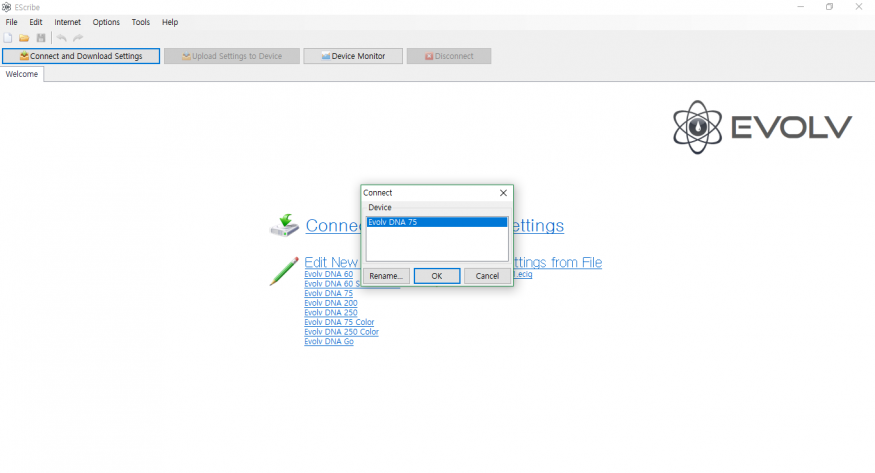The width and height of the screenshot is (875, 473).
Task: Click Rename... in Connect dialog
Action: point(386,276)
